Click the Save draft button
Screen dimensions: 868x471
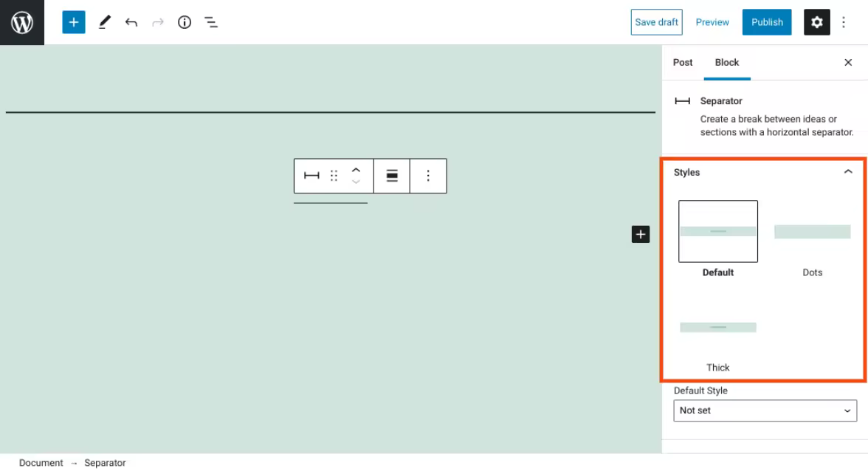pos(657,22)
